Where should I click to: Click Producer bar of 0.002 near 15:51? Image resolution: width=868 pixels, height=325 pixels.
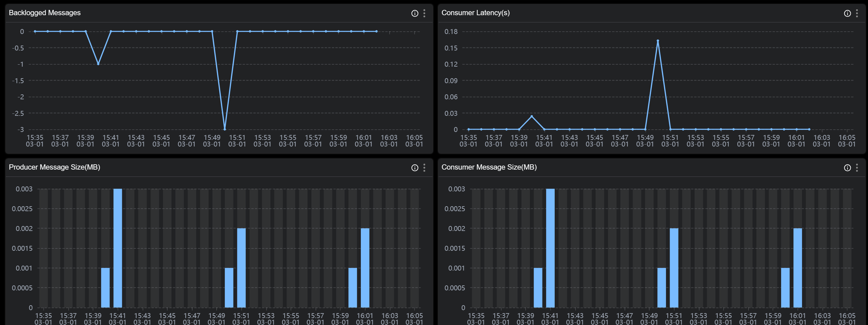coord(241,268)
